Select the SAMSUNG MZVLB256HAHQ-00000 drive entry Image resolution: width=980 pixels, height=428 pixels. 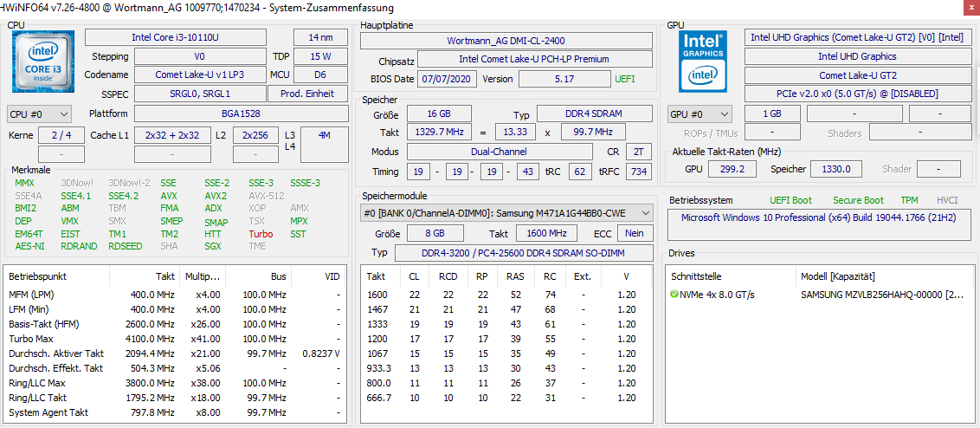[882, 294]
